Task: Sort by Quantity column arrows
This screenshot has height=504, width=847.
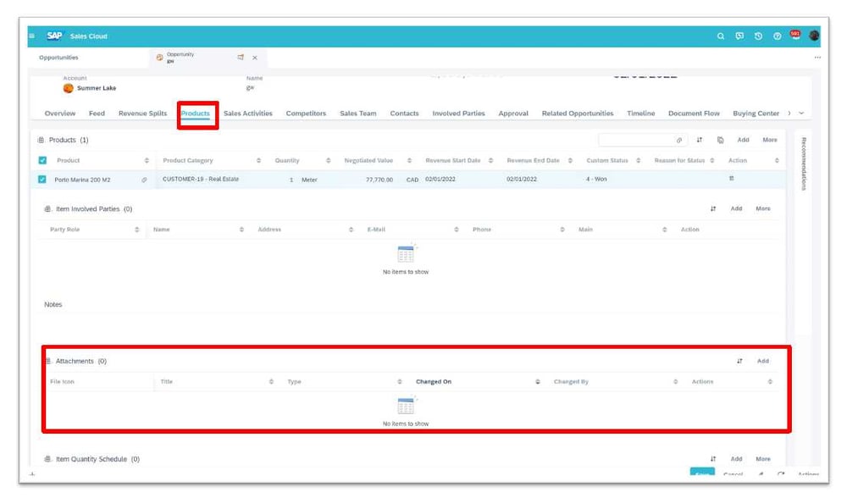Action: click(x=328, y=160)
